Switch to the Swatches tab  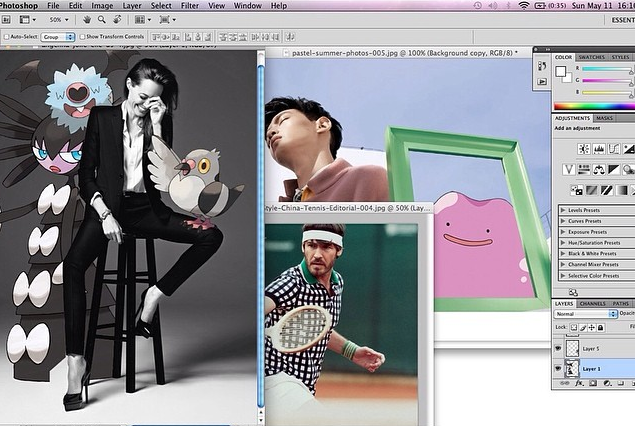tap(592, 57)
